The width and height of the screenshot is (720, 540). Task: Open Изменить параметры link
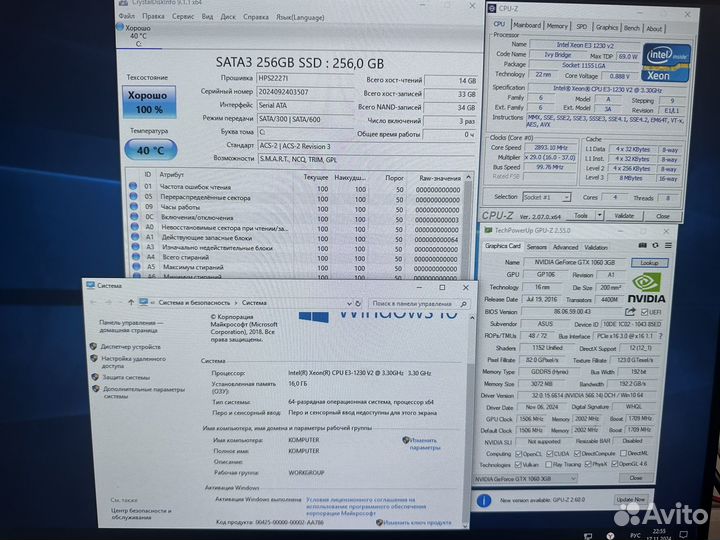click(x=424, y=444)
